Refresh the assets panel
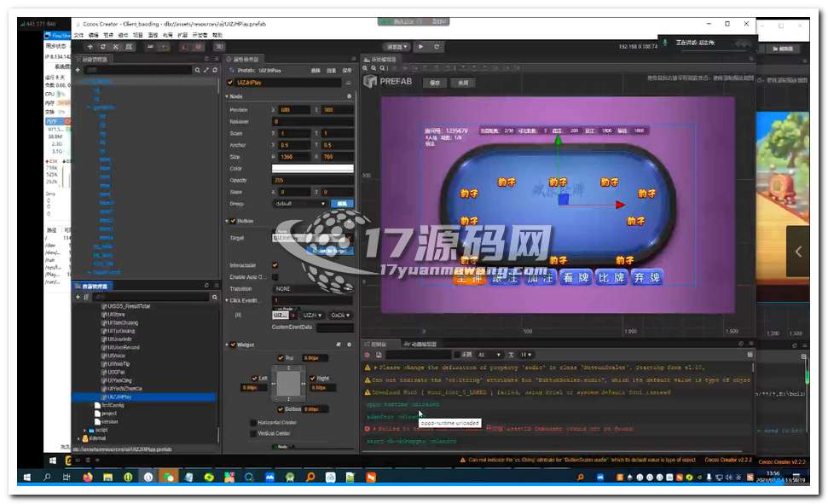 [x=206, y=286]
